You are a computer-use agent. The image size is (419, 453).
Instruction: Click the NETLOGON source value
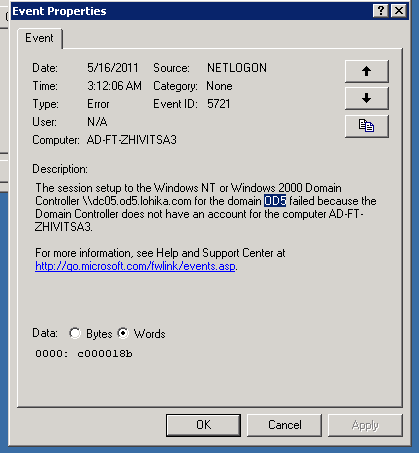pos(237,68)
